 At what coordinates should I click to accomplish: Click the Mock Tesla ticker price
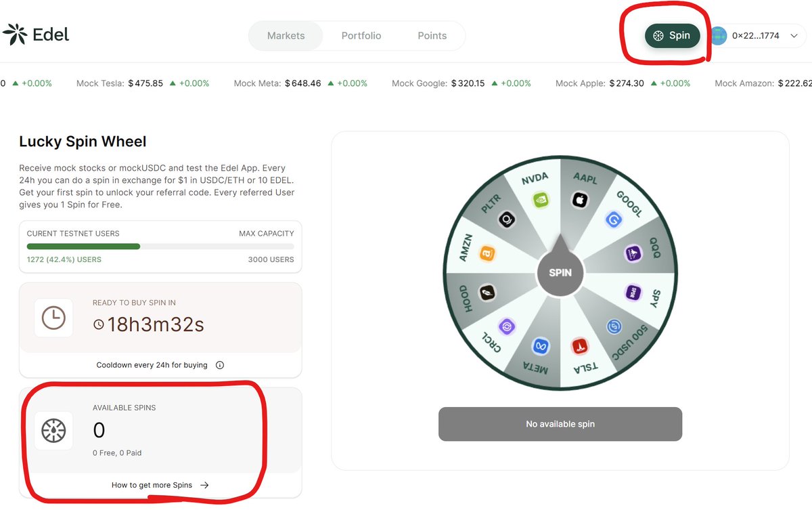(145, 83)
